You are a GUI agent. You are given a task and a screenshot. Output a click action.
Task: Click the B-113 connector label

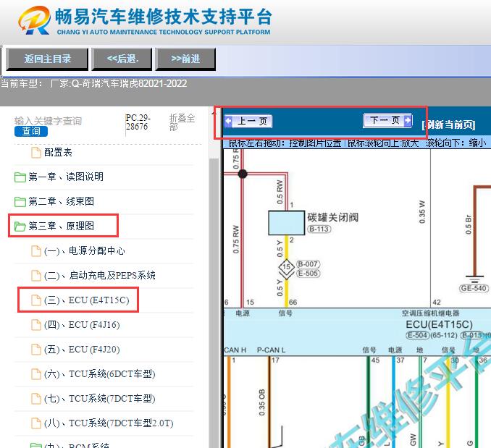[x=319, y=229]
